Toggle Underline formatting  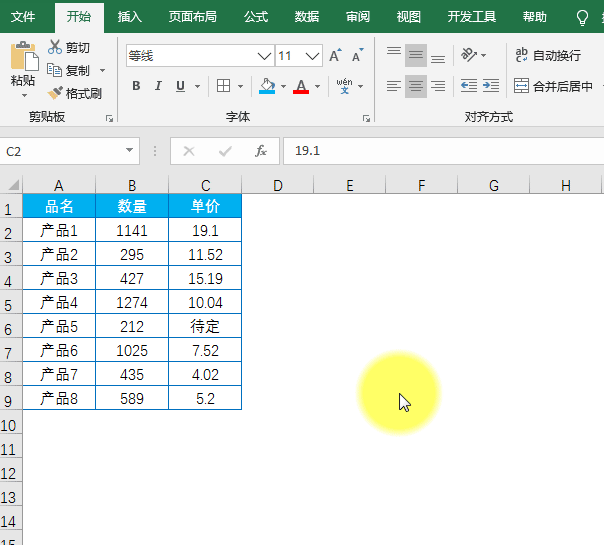pos(180,86)
